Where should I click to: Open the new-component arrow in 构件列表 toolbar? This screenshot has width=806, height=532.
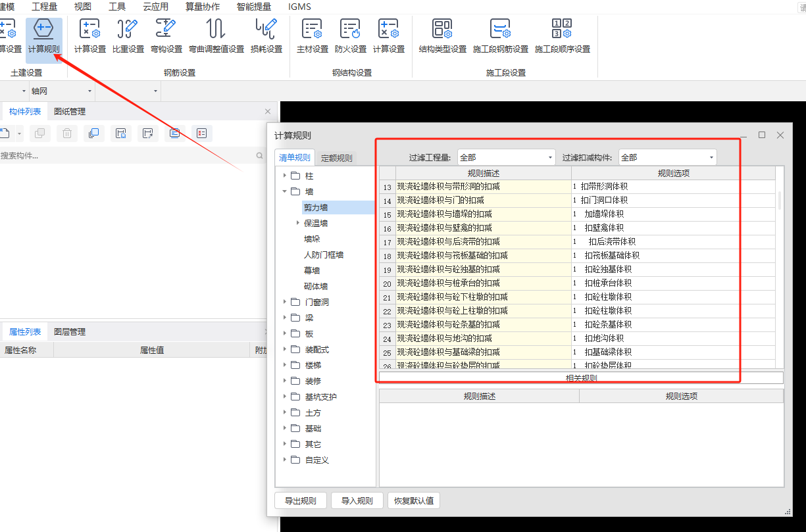[x=20, y=133]
